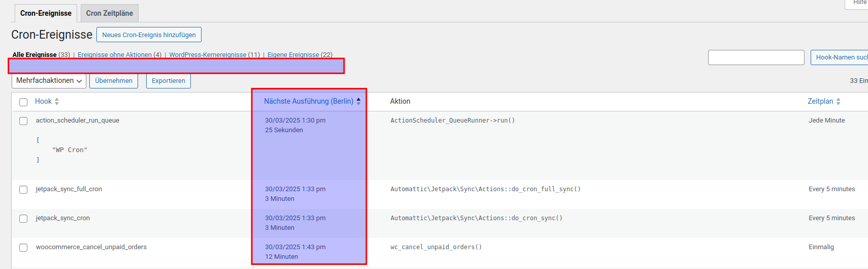Select the jetpack_sync_full_cron row checkbox
This screenshot has height=269, width=868.
point(23,190)
